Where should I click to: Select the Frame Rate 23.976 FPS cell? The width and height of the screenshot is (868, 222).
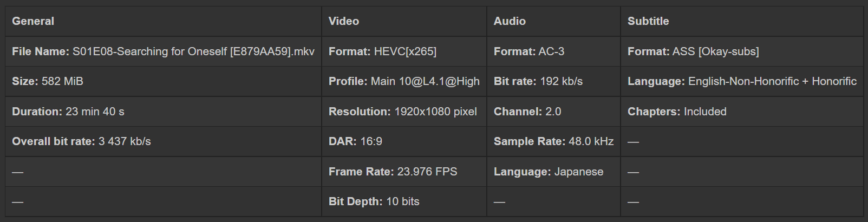[393, 172]
